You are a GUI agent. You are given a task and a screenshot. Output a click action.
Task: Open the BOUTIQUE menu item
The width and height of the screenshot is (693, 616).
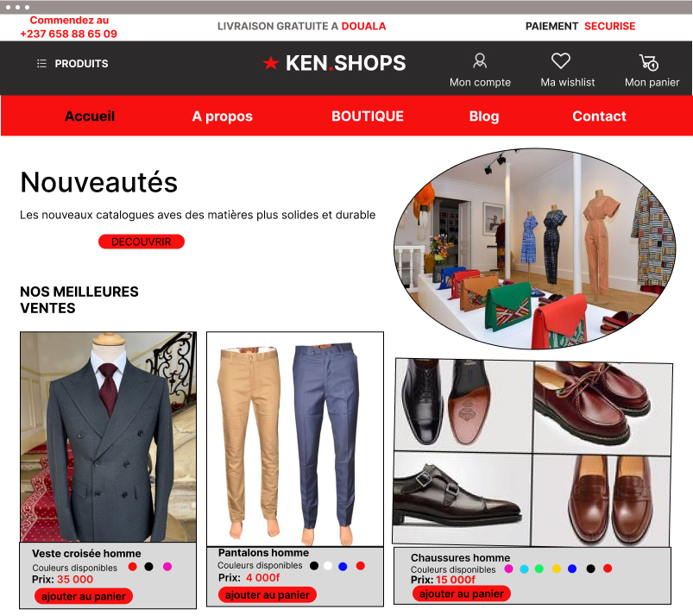click(x=368, y=116)
